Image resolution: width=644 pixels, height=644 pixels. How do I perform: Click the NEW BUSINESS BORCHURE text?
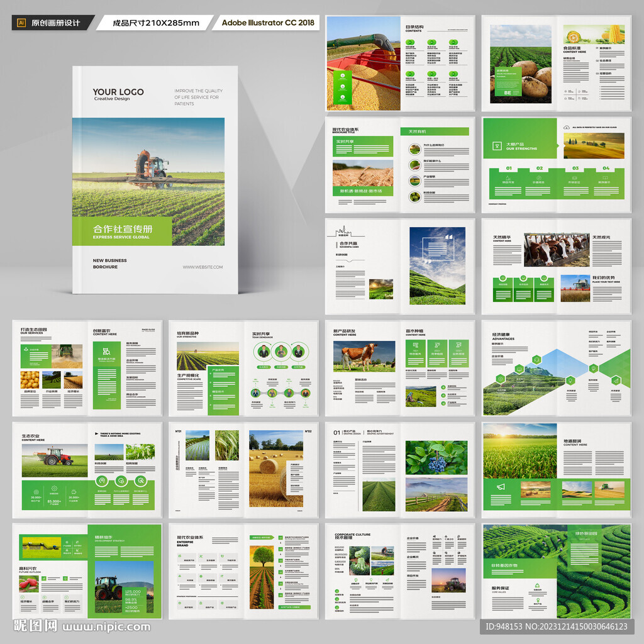(x=109, y=264)
